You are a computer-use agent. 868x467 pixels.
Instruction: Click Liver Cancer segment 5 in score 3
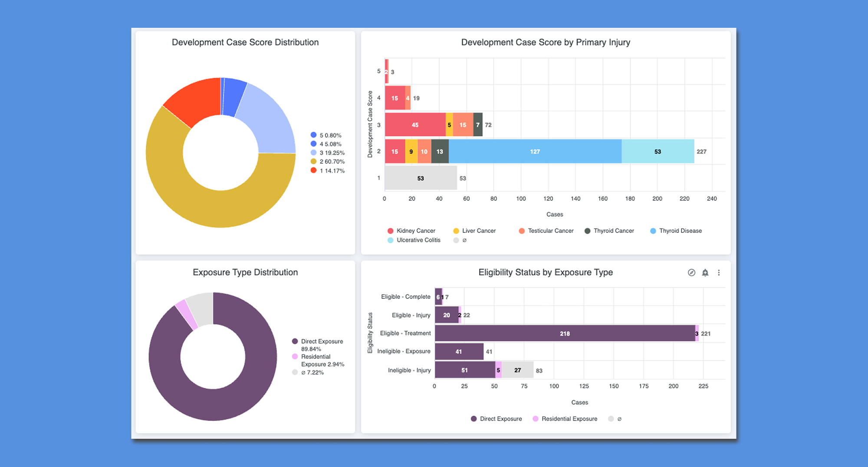click(x=449, y=125)
